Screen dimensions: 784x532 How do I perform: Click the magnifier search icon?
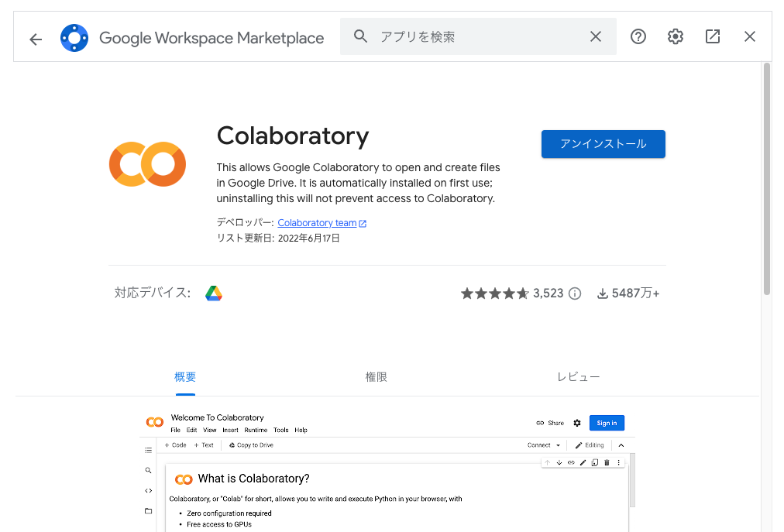point(360,36)
